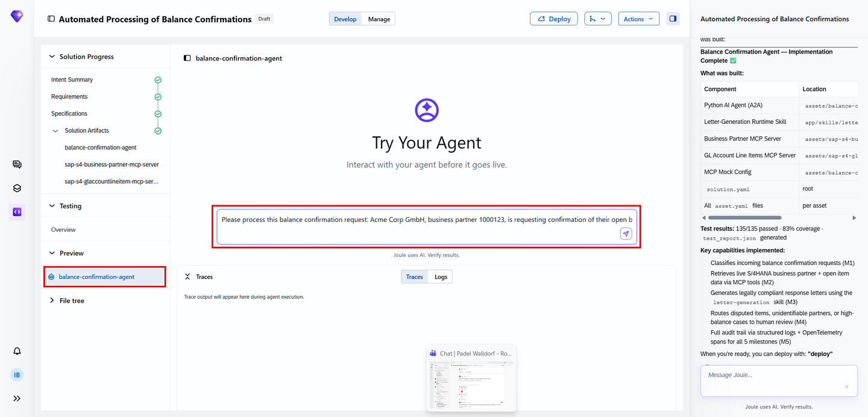Click the panel icon beside the balance-confirmation-agent heading
Image resolution: width=868 pixels, height=417 pixels.
(187, 59)
